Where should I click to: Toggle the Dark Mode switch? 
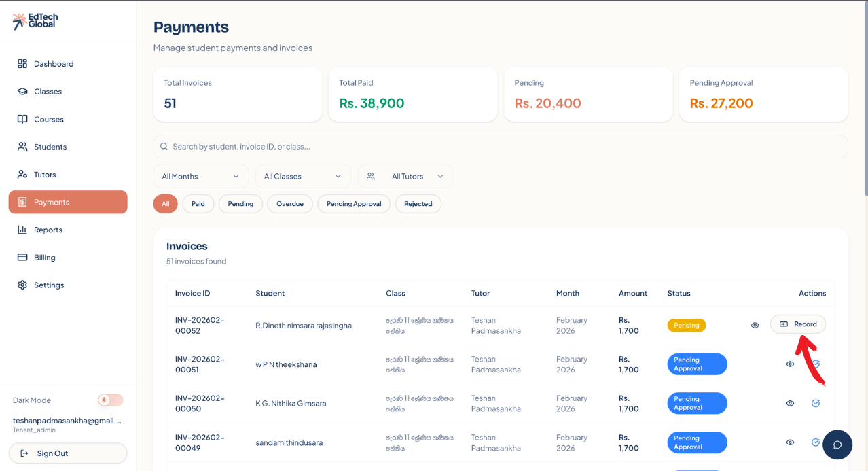click(x=110, y=400)
